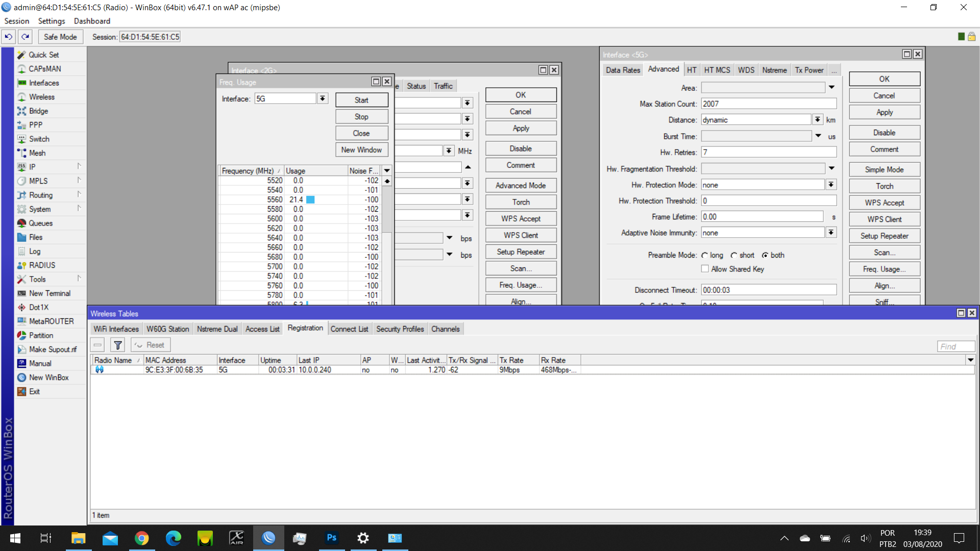
Task: Select the short preamble mode
Action: tap(734, 255)
